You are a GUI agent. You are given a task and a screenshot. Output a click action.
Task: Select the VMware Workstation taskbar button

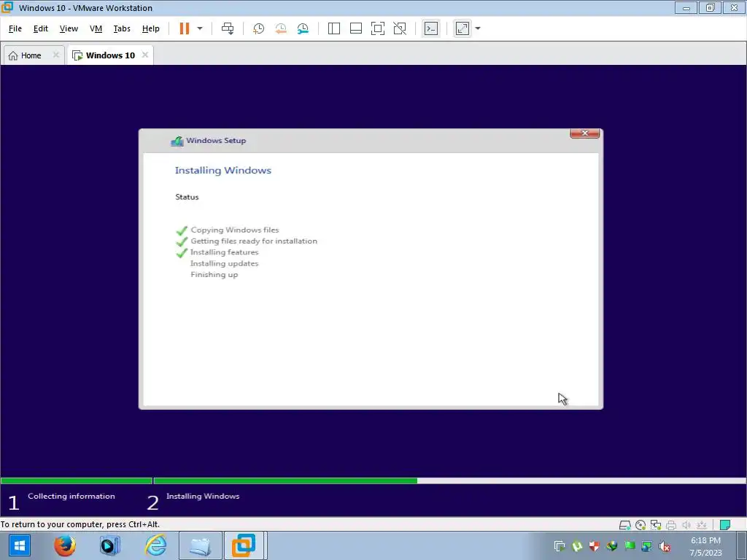click(244, 545)
